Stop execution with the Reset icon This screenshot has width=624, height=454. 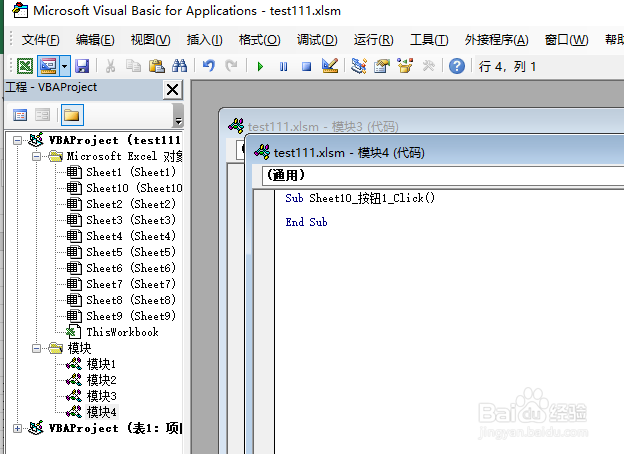(306, 66)
